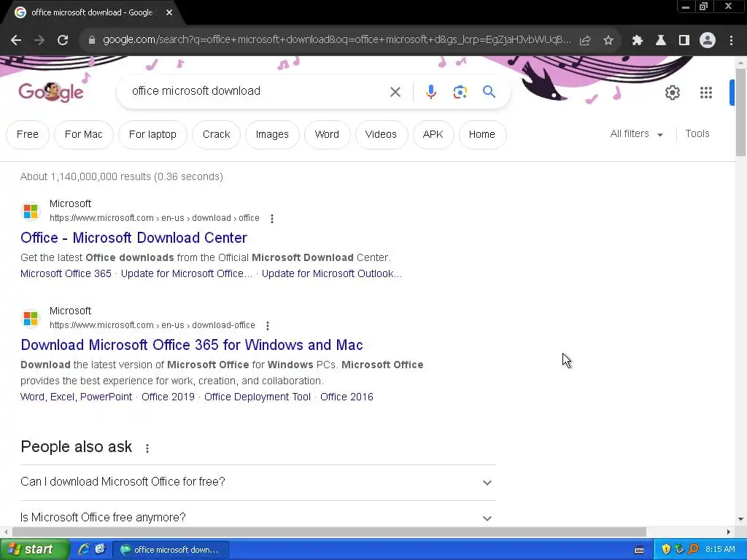Click the blue magnifier search button

pos(489,91)
